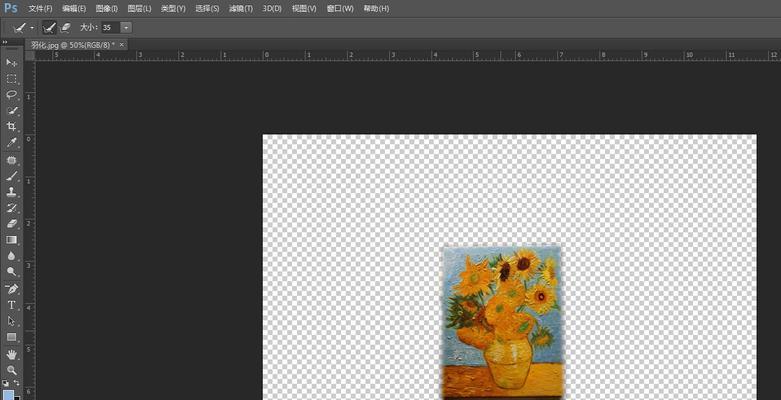Select the Clone Stamp tool
The image size is (781, 400).
click(11, 192)
